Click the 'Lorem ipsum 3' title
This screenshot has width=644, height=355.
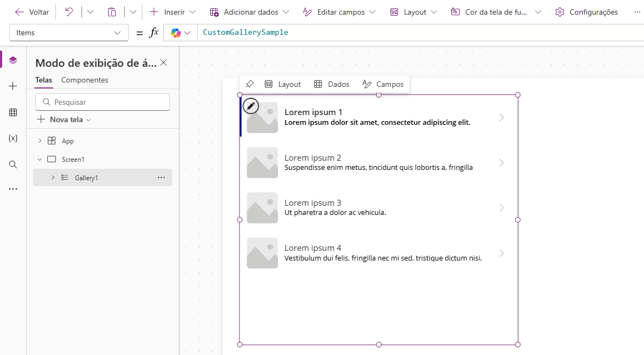point(313,202)
